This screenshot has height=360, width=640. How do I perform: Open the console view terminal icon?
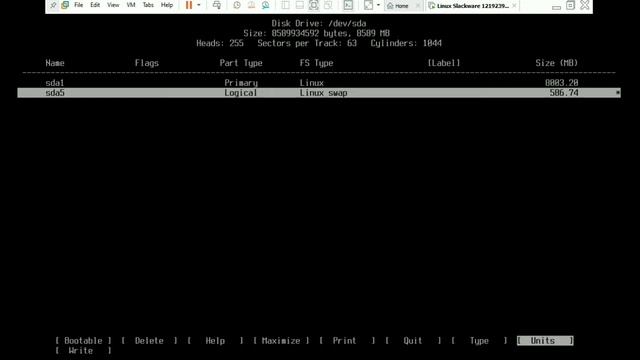point(348,5)
